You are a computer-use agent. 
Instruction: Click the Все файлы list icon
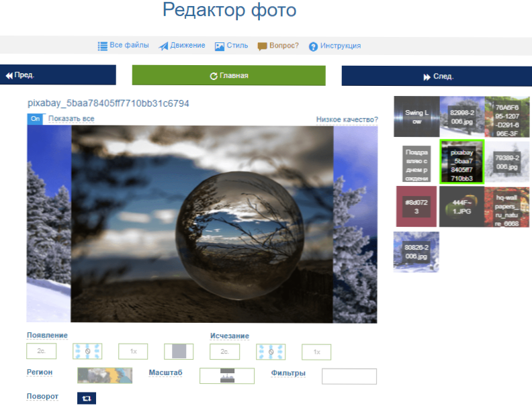[103, 46]
